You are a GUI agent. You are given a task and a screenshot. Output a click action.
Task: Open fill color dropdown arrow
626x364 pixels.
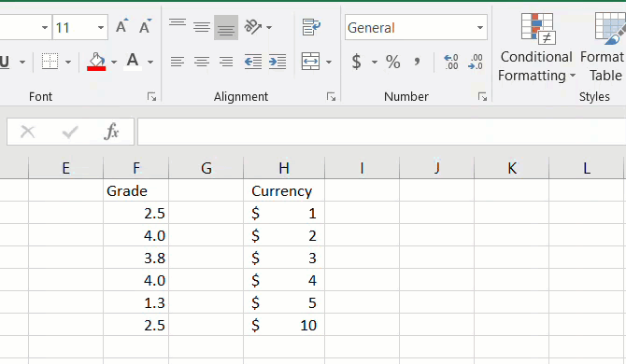(114, 62)
